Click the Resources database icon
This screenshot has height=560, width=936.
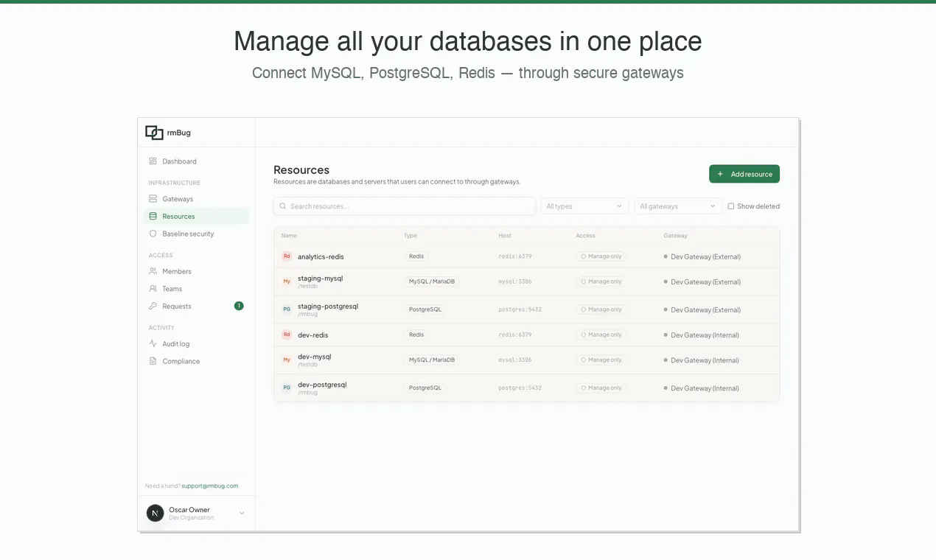pos(153,217)
